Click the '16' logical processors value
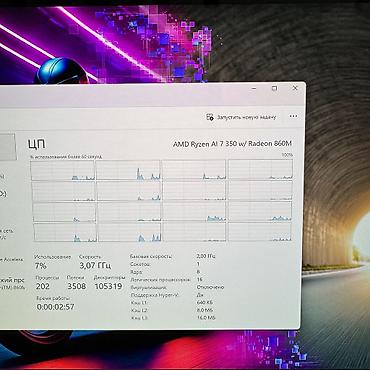Viewport: 370px width, 370px height. [x=200, y=279]
